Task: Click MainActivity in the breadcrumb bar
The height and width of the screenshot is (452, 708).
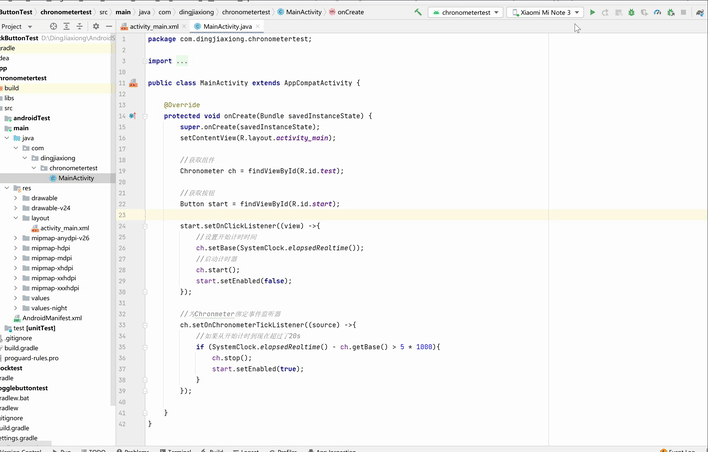Action: pos(299,12)
